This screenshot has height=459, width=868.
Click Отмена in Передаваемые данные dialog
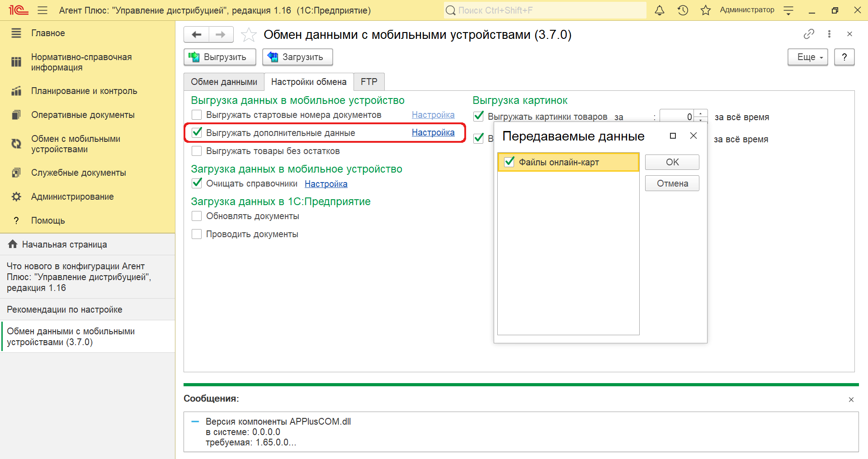click(x=672, y=183)
